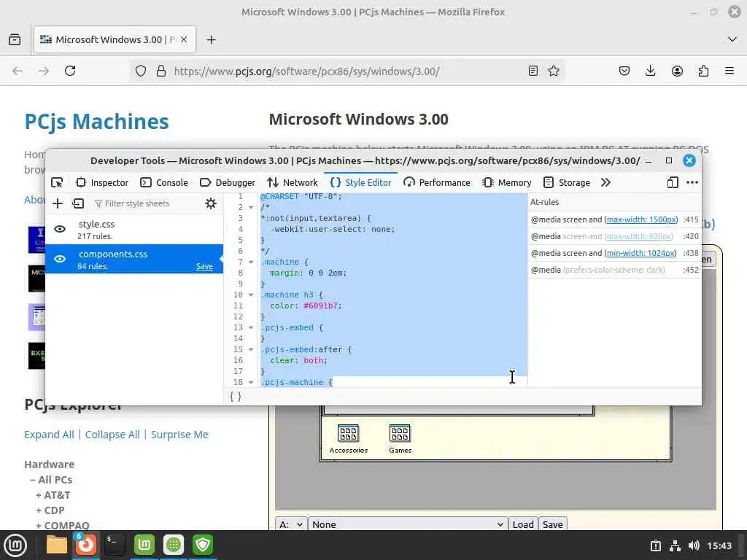Open Style Editor options gear

211,204
